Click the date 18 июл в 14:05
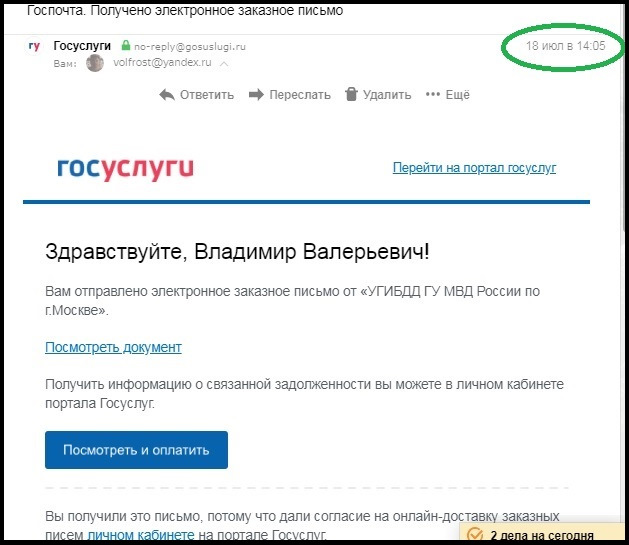This screenshot has height=545, width=629. (x=565, y=46)
